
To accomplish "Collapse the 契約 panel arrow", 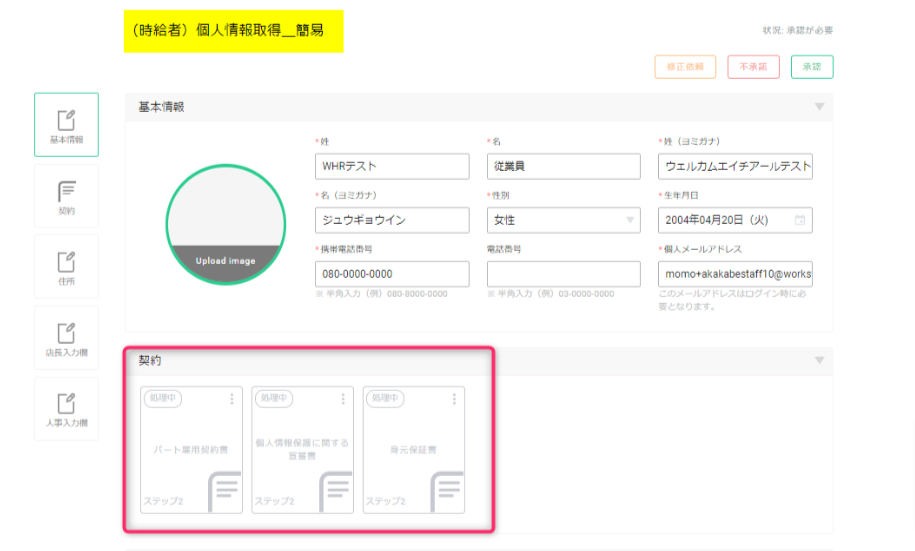I will (x=819, y=360).
